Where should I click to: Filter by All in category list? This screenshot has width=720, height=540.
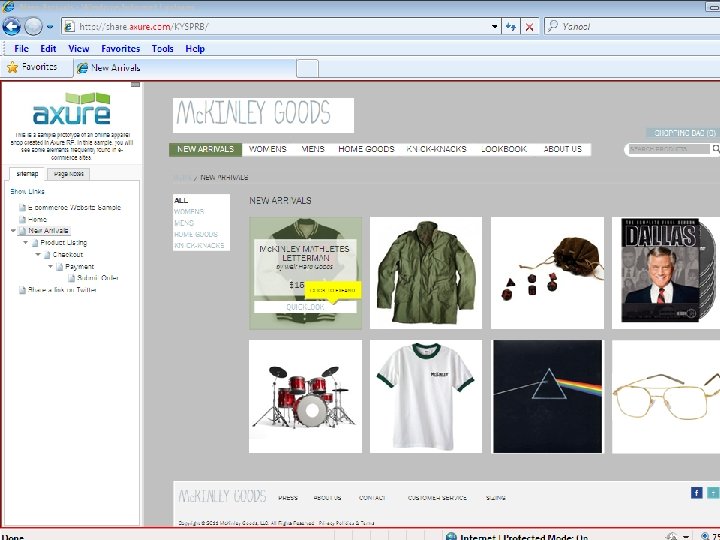pos(181,200)
